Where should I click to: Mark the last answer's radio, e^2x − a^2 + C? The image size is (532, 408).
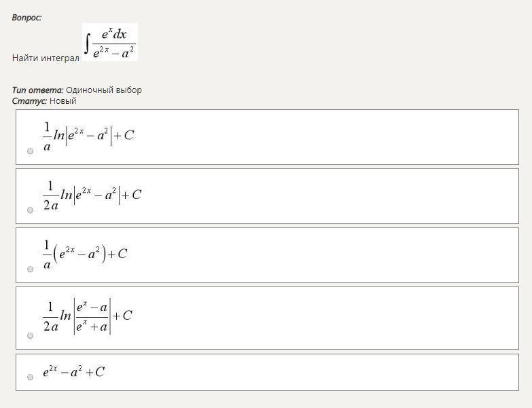pos(30,377)
